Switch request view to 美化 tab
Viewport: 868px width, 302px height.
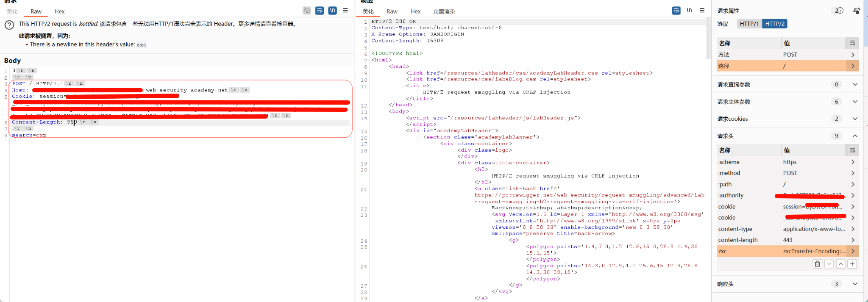coord(12,11)
